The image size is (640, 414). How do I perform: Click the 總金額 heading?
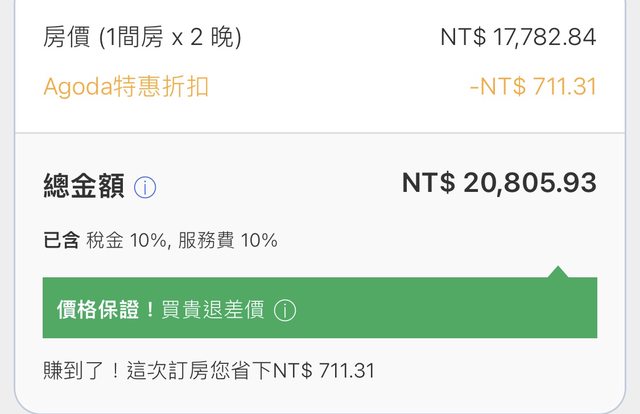(83, 186)
